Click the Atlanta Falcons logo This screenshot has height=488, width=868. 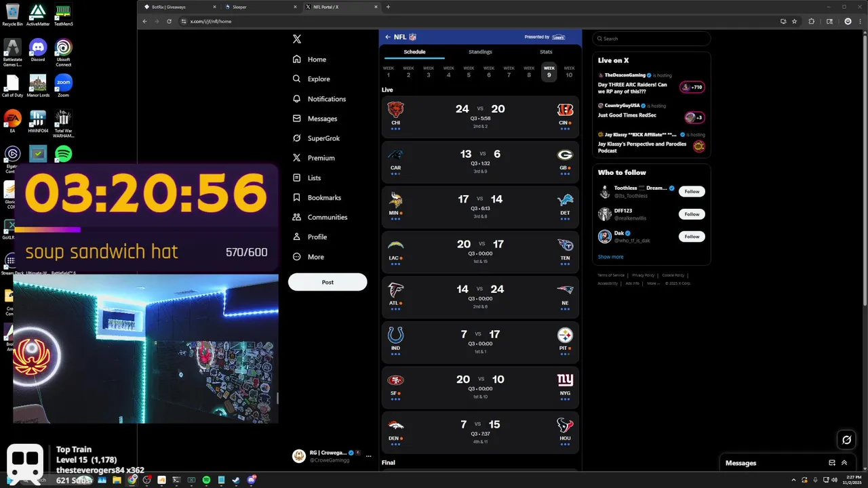click(395, 289)
